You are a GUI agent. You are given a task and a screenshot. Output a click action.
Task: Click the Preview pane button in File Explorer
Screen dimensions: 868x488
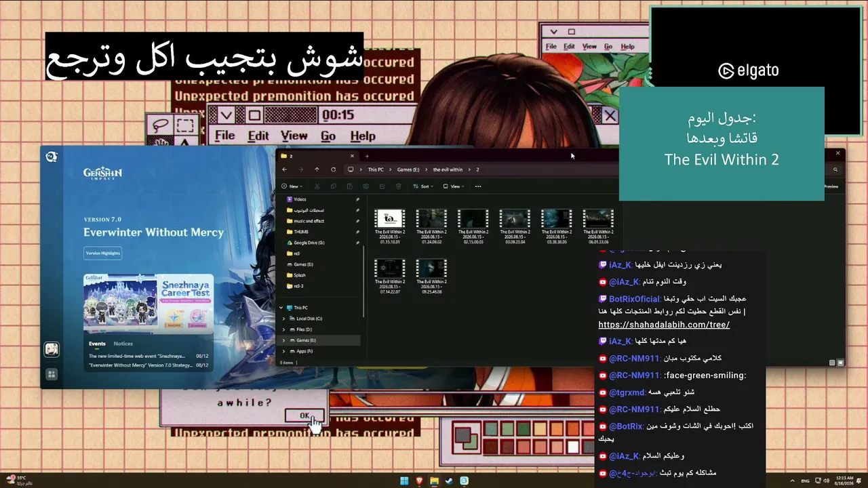coord(831,186)
